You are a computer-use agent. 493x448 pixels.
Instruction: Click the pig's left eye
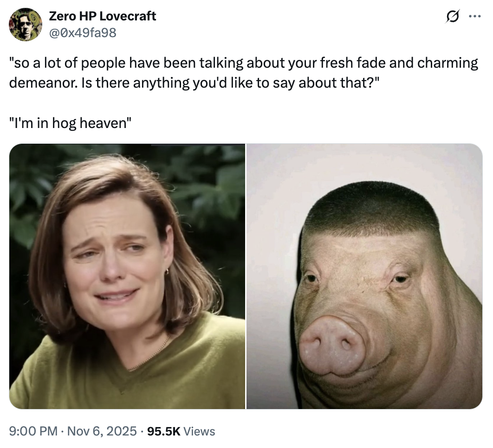point(312,278)
